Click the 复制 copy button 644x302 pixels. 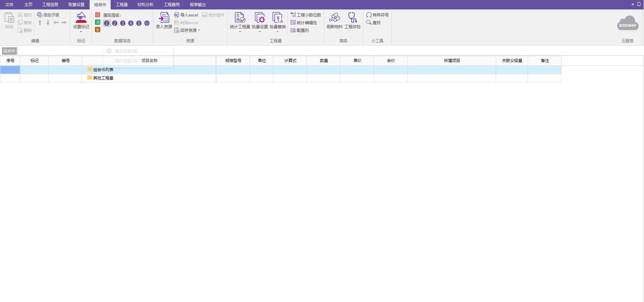[x=25, y=22]
